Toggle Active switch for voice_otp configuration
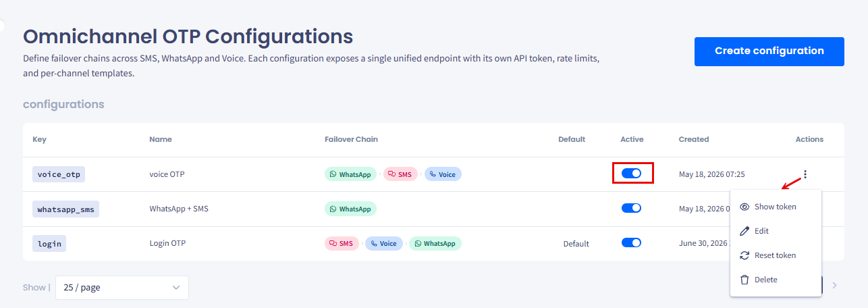This screenshot has height=308, width=868. [x=631, y=174]
